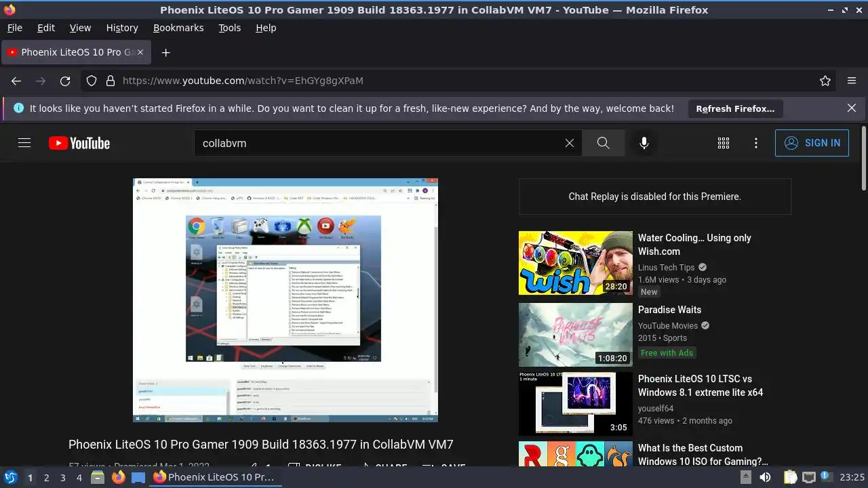Run the YouTube search magnifier button
This screenshot has height=488, width=868.
pyautogui.click(x=603, y=143)
